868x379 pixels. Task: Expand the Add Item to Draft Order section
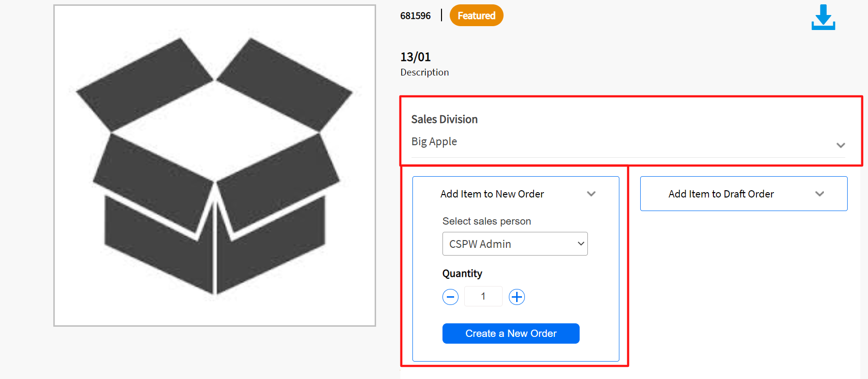pos(743,194)
